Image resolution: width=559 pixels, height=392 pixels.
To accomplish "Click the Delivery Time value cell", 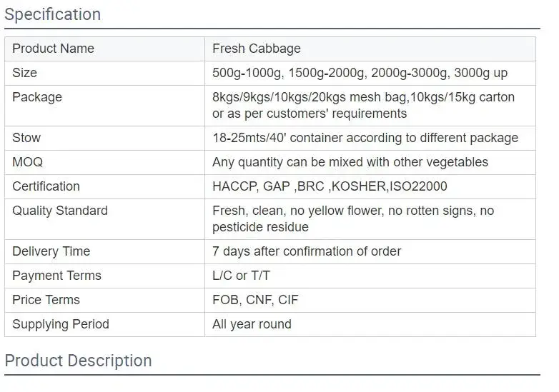I will pyautogui.click(x=370, y=252).
